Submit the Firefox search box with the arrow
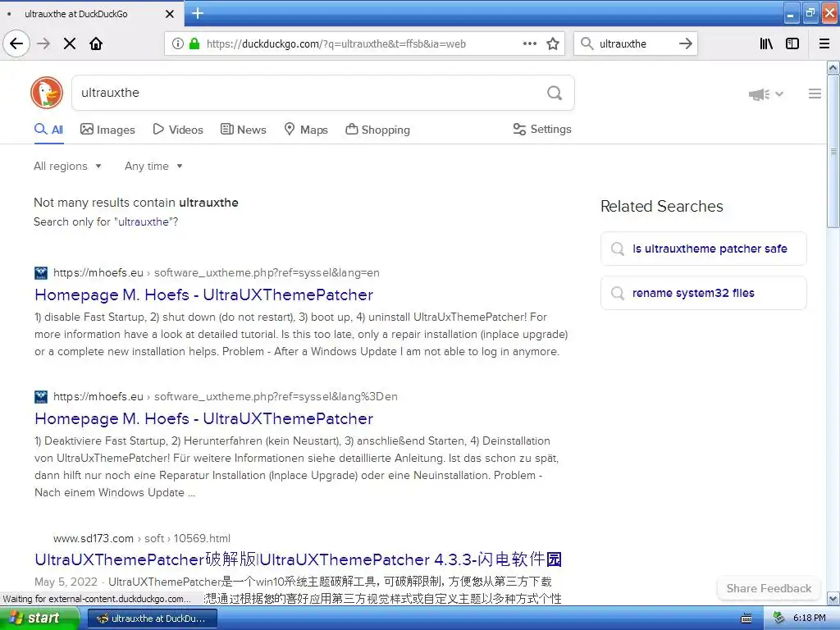The image size is (840, 630). tap(686, 43)
